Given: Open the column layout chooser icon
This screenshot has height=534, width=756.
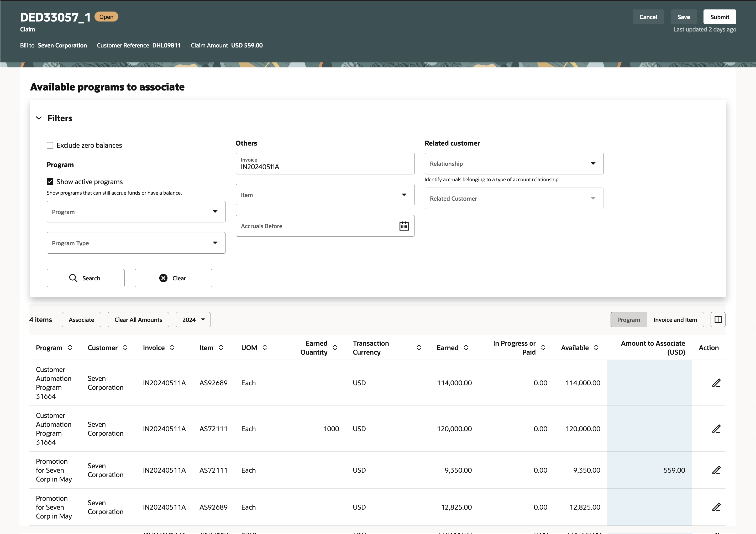Looking at the screenshot, I should coord(718,319).
